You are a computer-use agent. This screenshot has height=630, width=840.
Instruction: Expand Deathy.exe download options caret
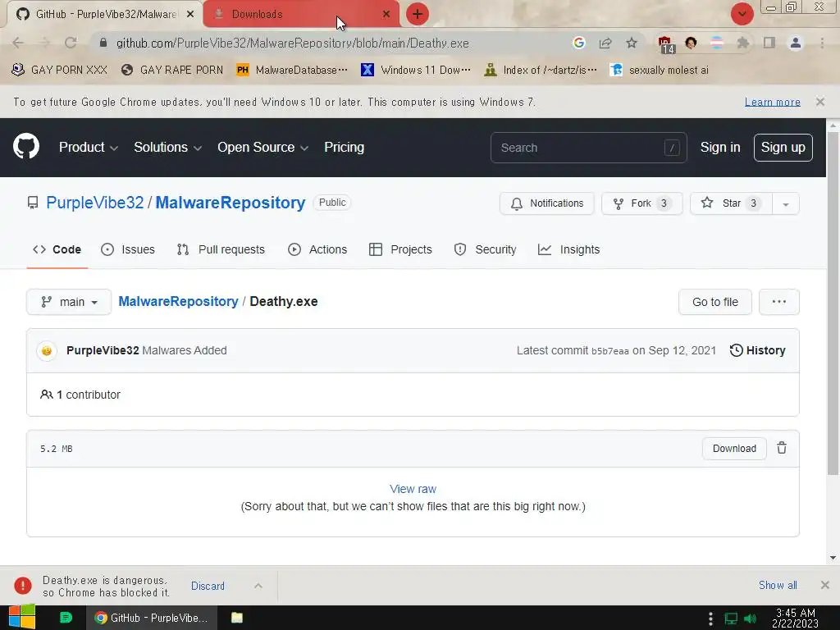(258, 586)
